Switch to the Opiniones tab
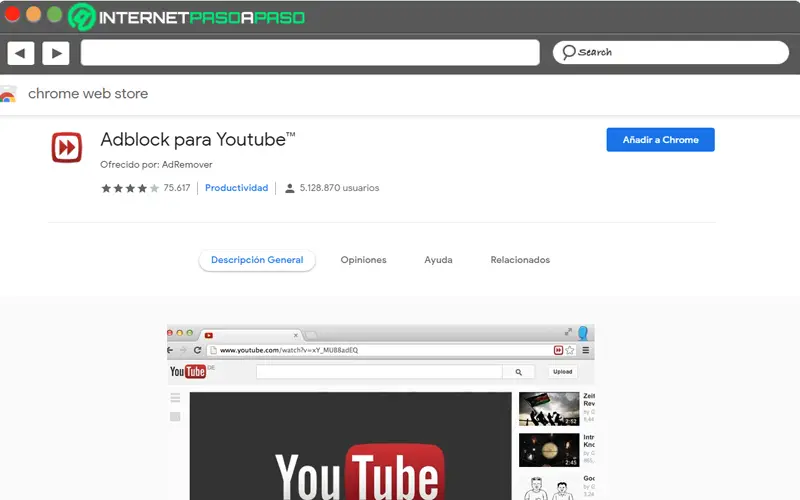Screen dimensions: 800x500 (363, 260)
